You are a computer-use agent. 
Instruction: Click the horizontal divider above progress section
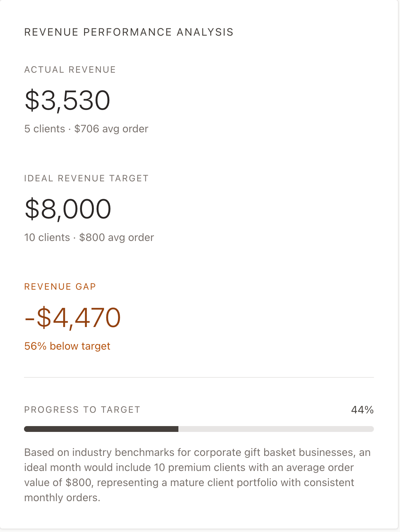[199, 377]
